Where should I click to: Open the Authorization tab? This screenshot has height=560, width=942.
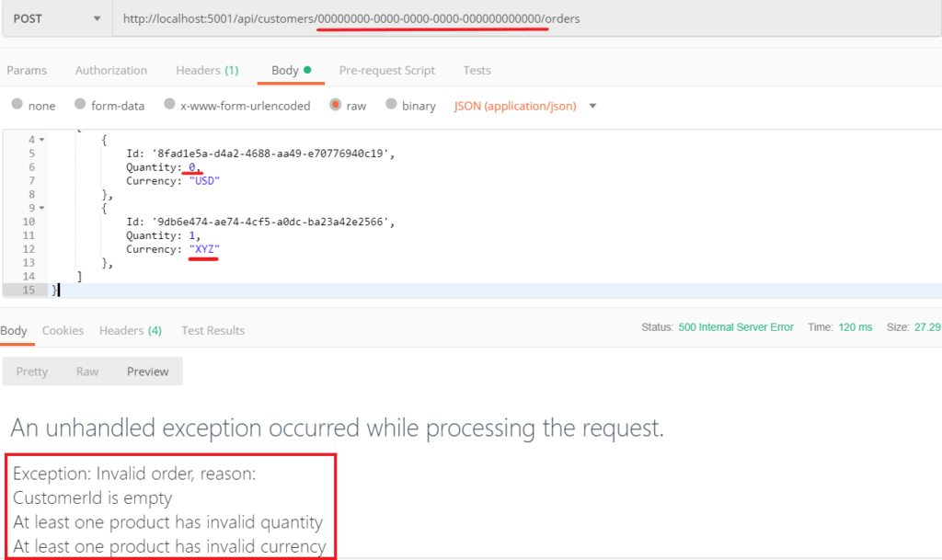tap(110, 70)
